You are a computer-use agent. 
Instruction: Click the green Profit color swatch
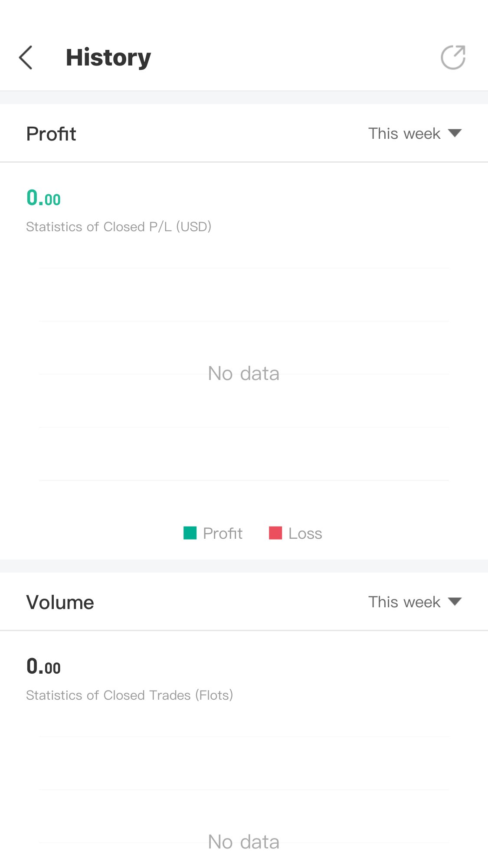point(190,533)
